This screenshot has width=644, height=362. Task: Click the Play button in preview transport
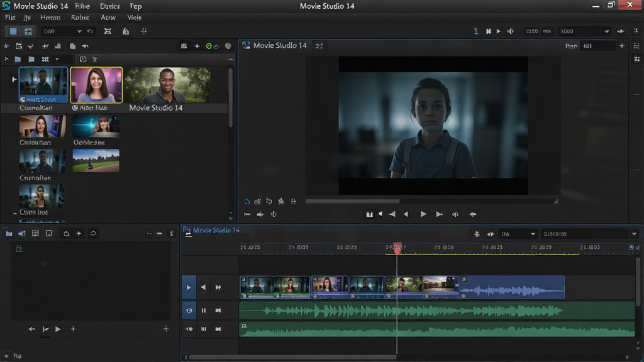tap(423, 214)
